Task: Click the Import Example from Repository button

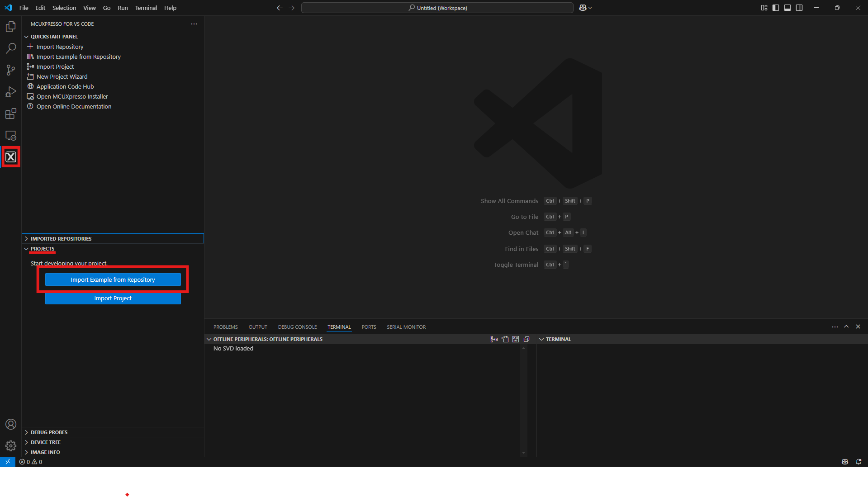Action: pos(113,279)
